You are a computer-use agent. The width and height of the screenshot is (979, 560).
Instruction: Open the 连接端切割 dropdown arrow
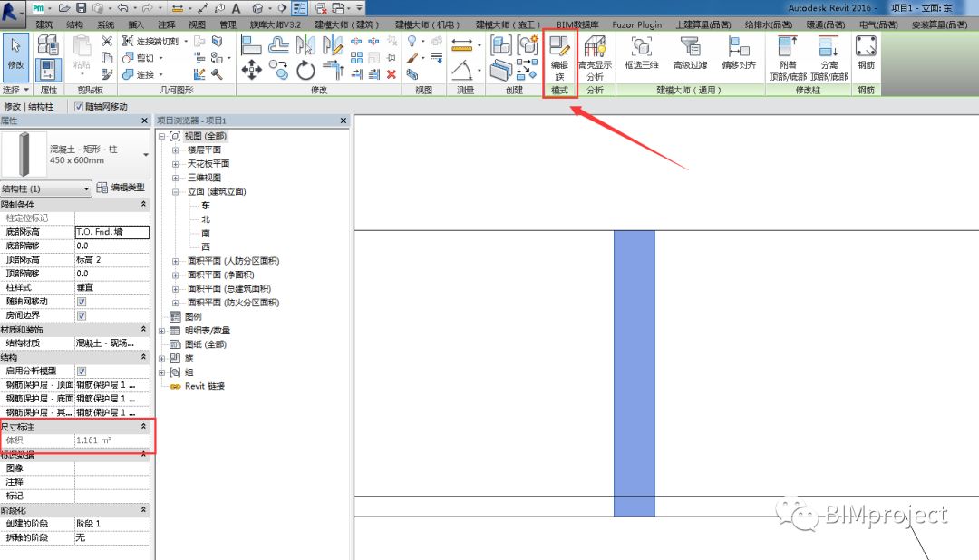click(x=186, y=41)
